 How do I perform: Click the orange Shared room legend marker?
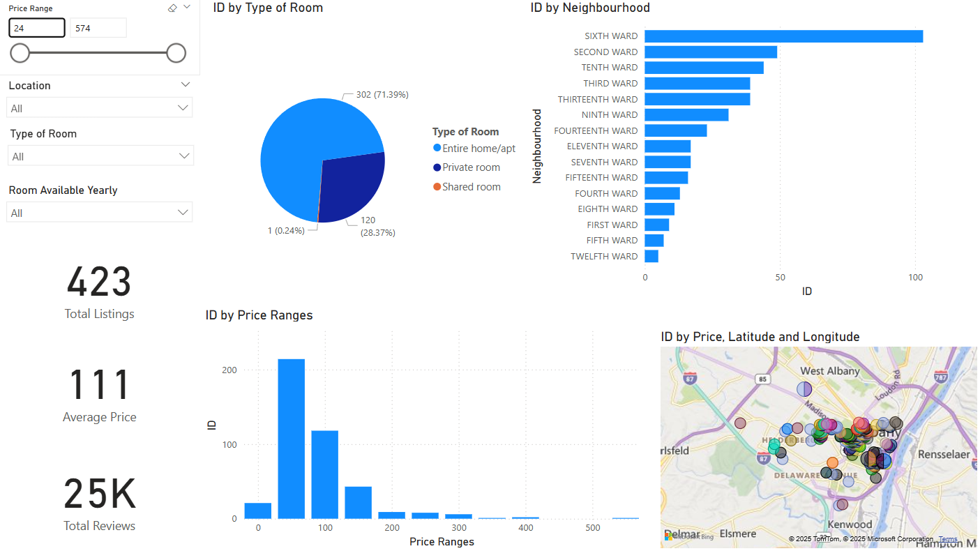pyautogui.click(x=437, y=186)
